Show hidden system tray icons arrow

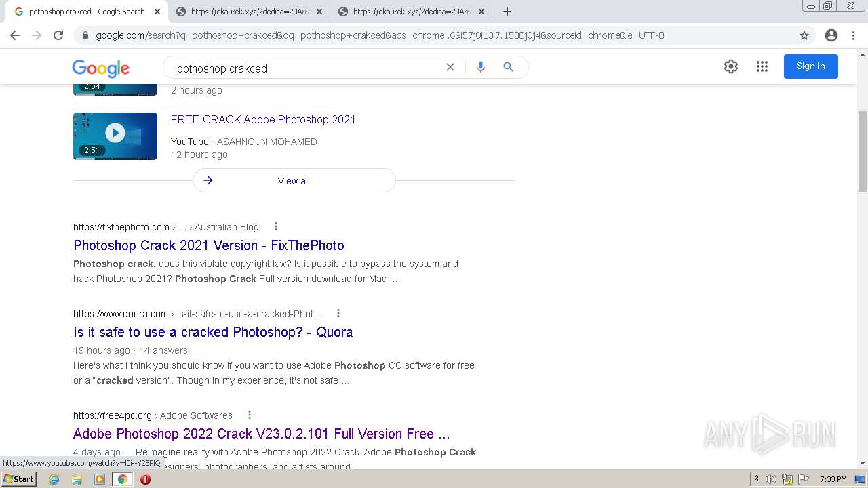pyautogui.click(x=756, y=479)
